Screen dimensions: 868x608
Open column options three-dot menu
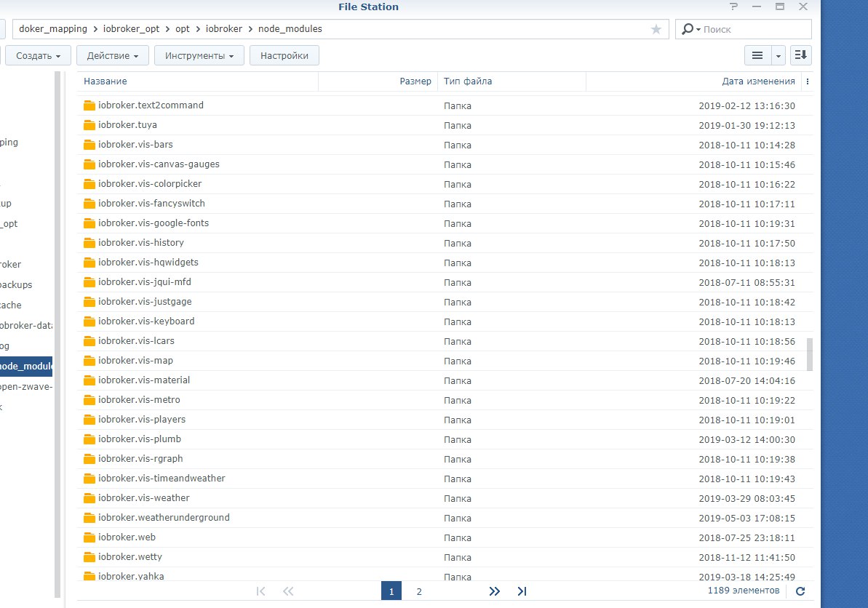tap(808, 81)
